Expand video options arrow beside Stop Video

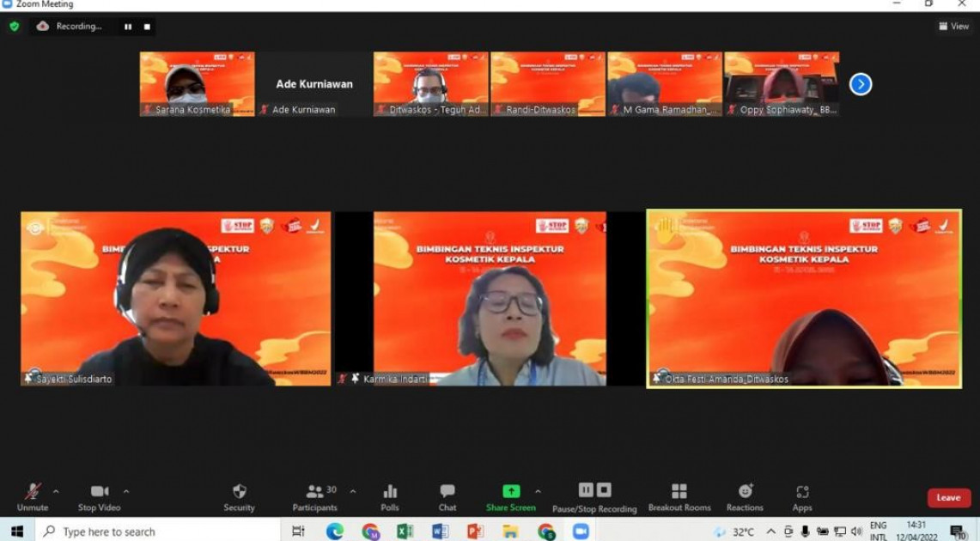point(126,492)
